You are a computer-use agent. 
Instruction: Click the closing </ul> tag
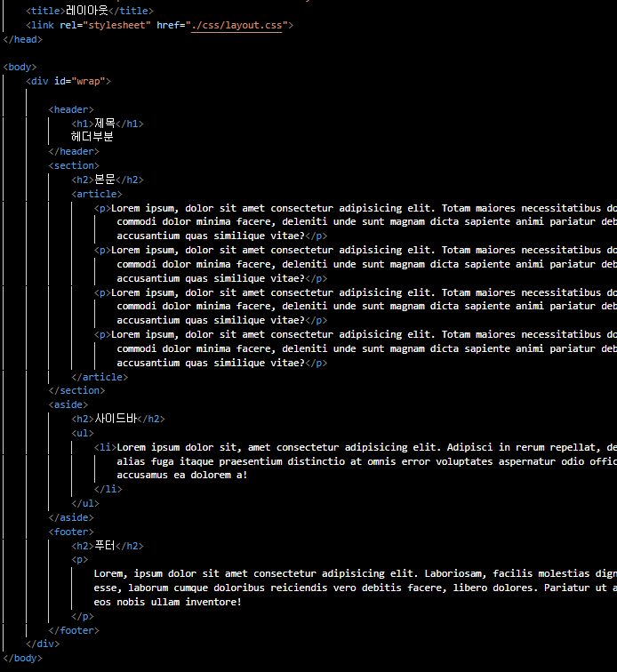[85, 504]
